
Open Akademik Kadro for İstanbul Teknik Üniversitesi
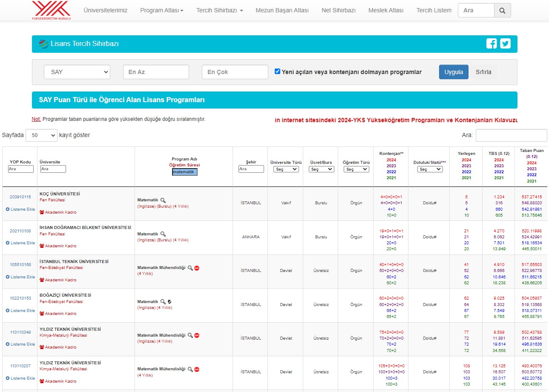pos(58,280)
